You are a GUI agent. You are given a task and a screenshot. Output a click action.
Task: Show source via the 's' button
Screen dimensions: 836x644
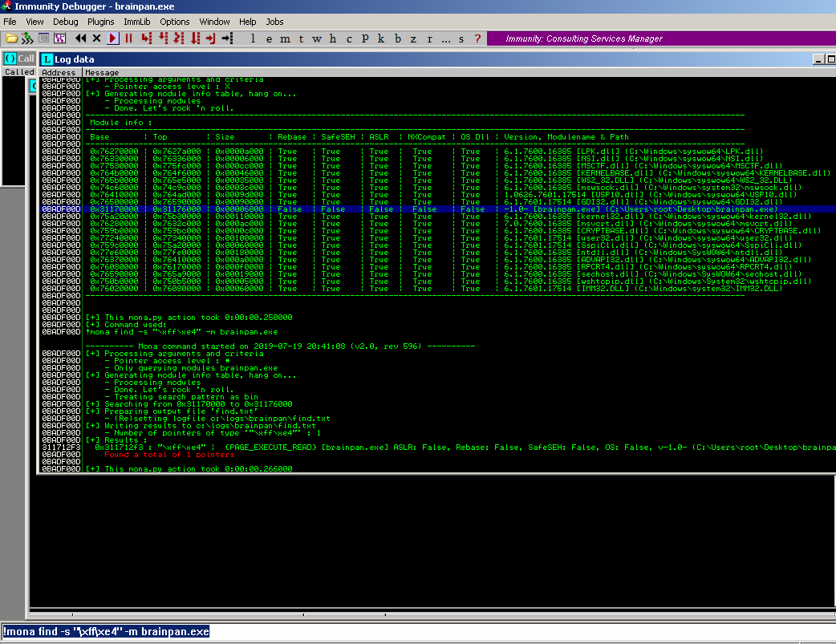461,38
